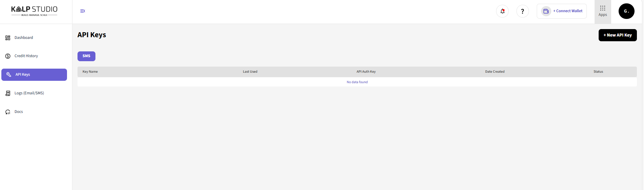The height and width of the screenshot is (190, 644).
Task: Open the user profile avatar menu
Action: coord(626,11)
